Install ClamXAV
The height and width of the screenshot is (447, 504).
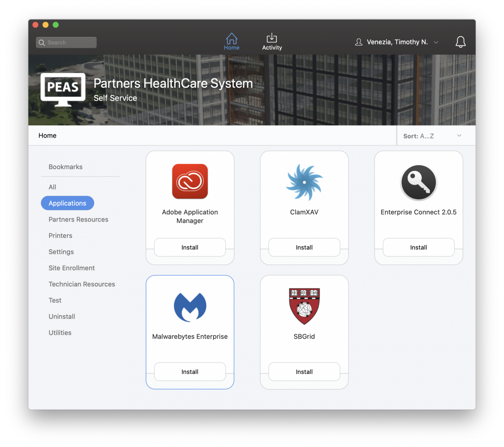(x=304, y=247)
